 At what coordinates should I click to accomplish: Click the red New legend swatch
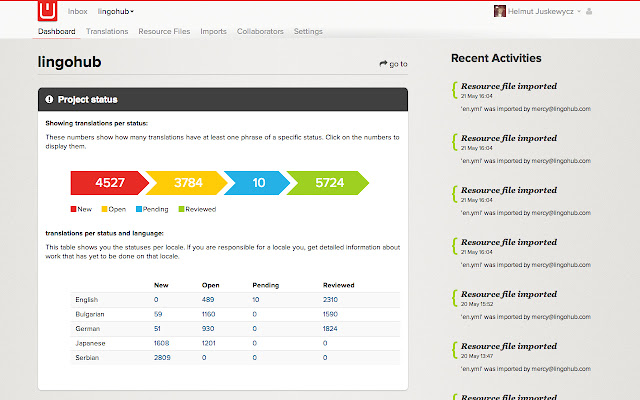[x=74, y=209]
